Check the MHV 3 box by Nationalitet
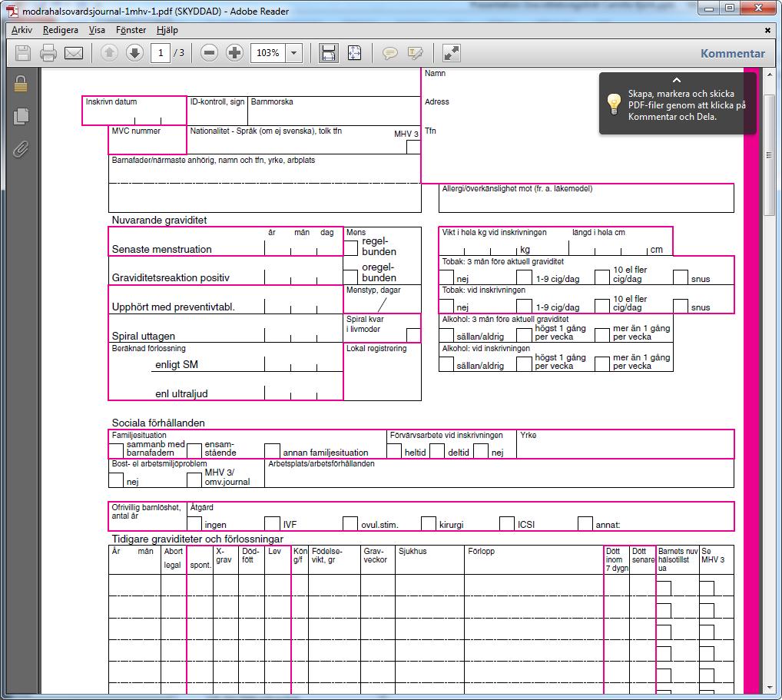 coord(413,148)
